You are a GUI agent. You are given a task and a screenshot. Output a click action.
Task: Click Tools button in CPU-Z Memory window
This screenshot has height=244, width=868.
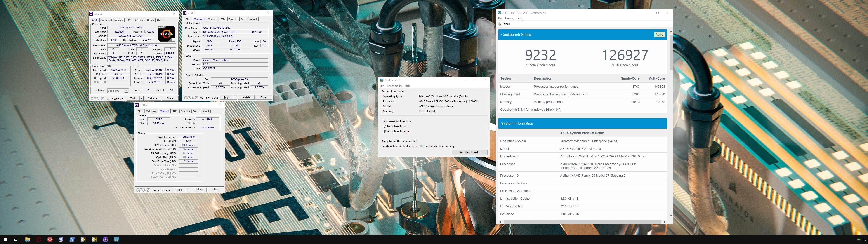coord(179,190)
